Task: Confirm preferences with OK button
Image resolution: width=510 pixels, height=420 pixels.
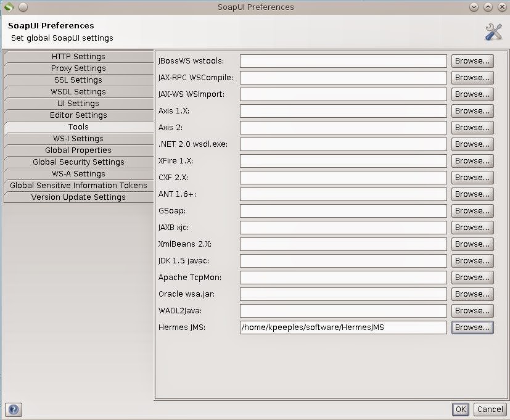Action: point(461,410)
